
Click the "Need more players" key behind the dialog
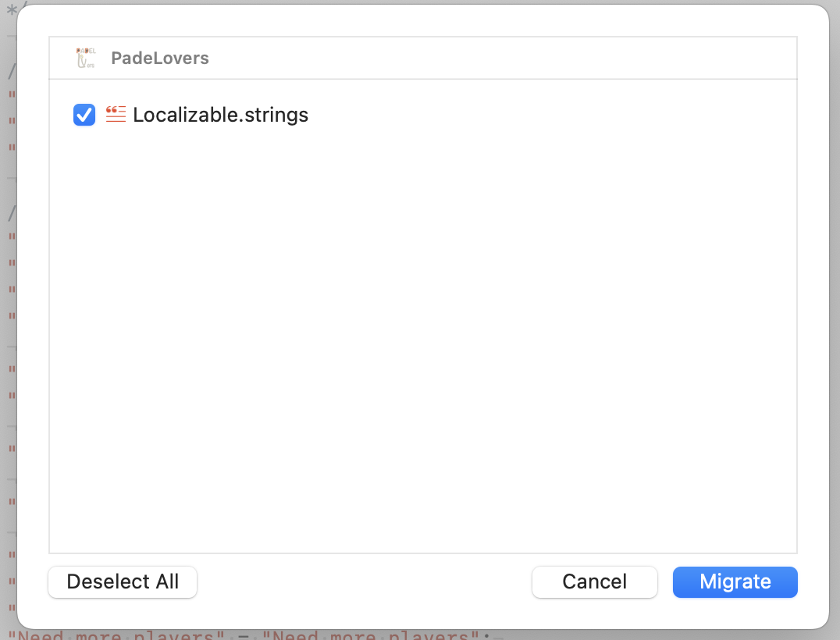116,636
